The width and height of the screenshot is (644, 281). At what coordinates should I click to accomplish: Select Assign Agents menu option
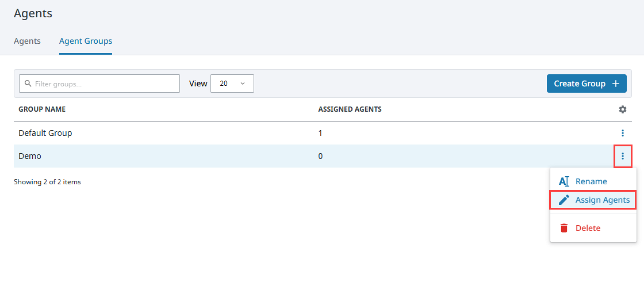tap(602, 200)
